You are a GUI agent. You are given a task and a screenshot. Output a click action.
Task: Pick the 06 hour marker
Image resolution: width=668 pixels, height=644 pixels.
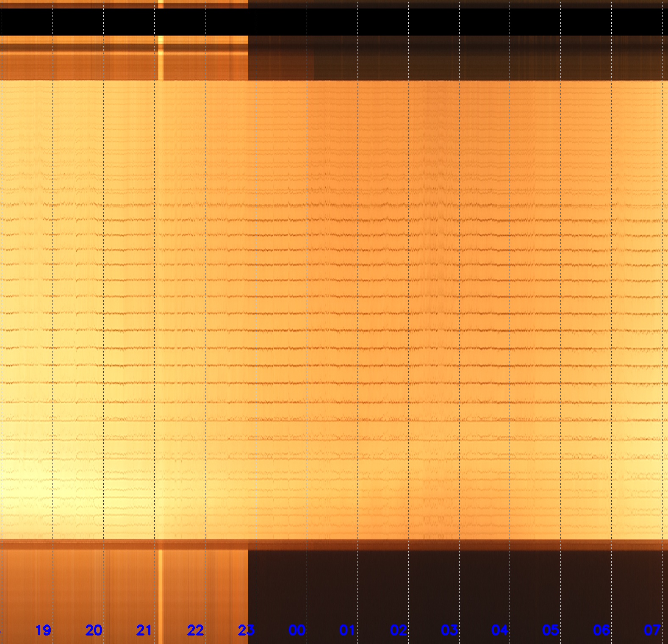601,630
